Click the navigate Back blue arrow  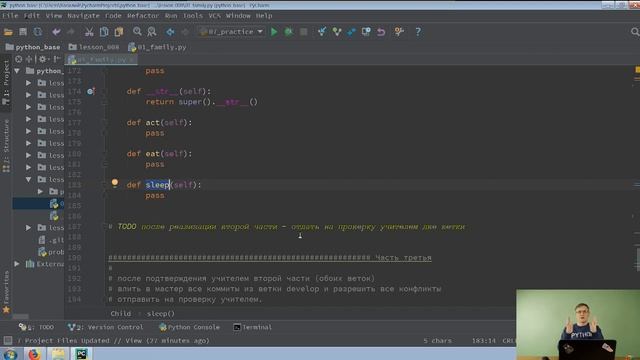[170, 32]
